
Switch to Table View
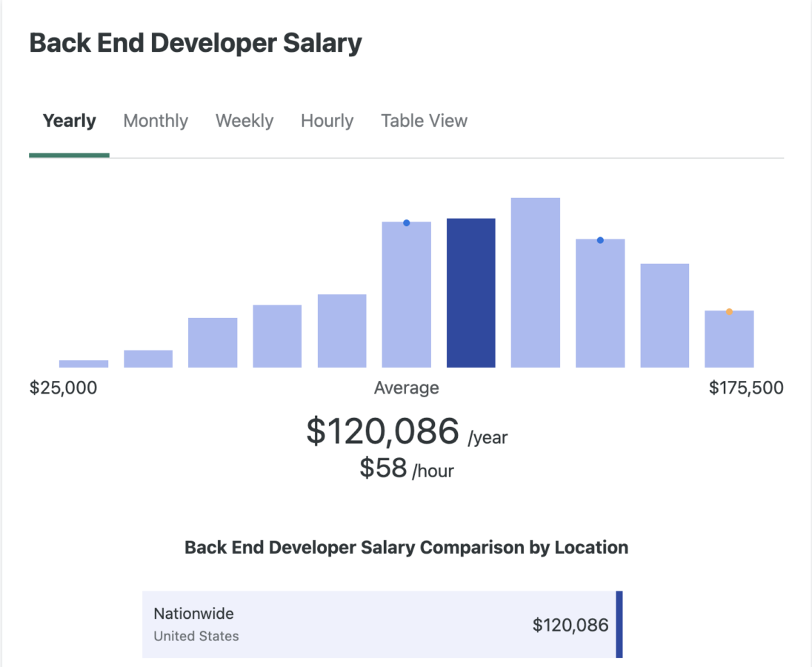424,121
